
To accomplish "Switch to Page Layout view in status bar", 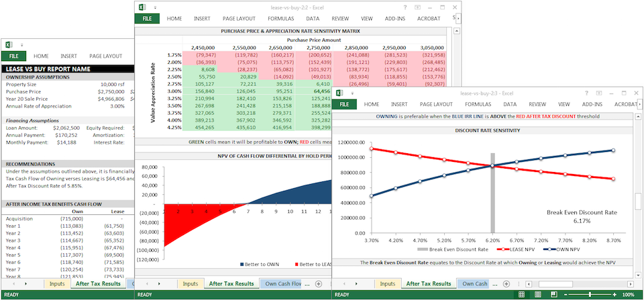I will [x=537, y=294].
